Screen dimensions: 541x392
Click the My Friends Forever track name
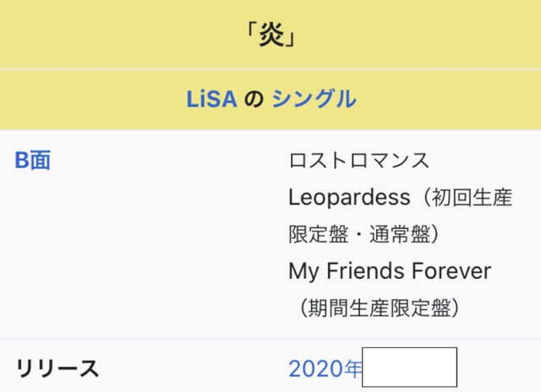[x=390, y=271]
